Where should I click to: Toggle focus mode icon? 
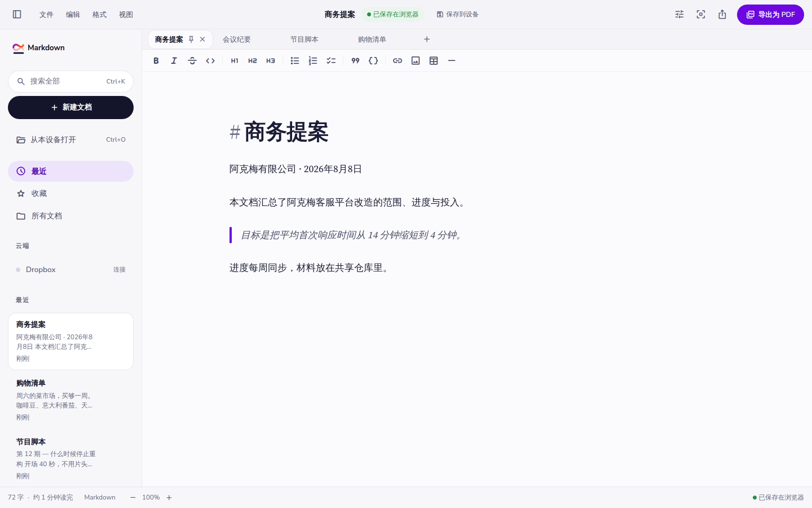tap(701, 15)
